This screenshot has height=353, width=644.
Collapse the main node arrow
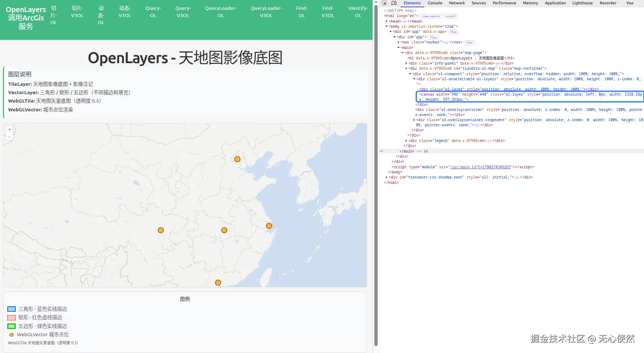(x=398, y=47)
